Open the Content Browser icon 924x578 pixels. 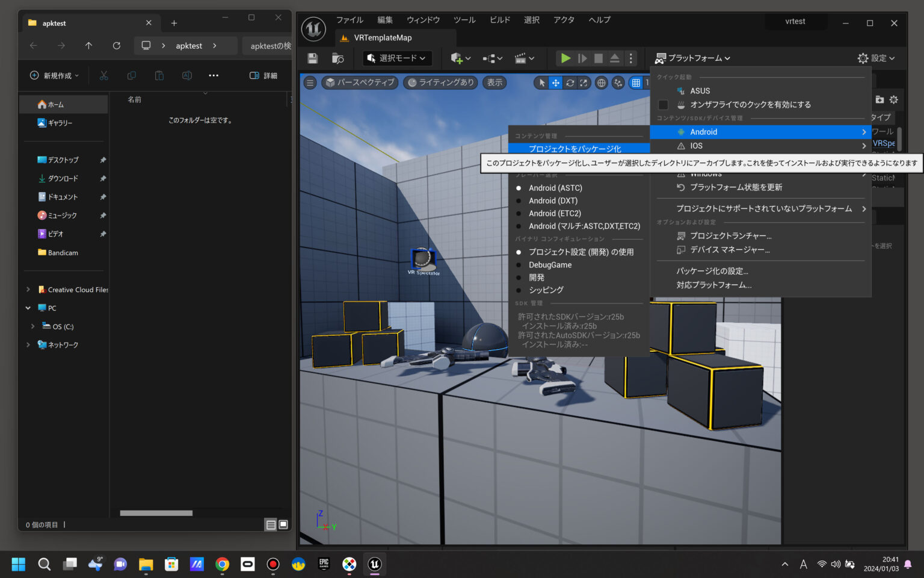point(337,58)
